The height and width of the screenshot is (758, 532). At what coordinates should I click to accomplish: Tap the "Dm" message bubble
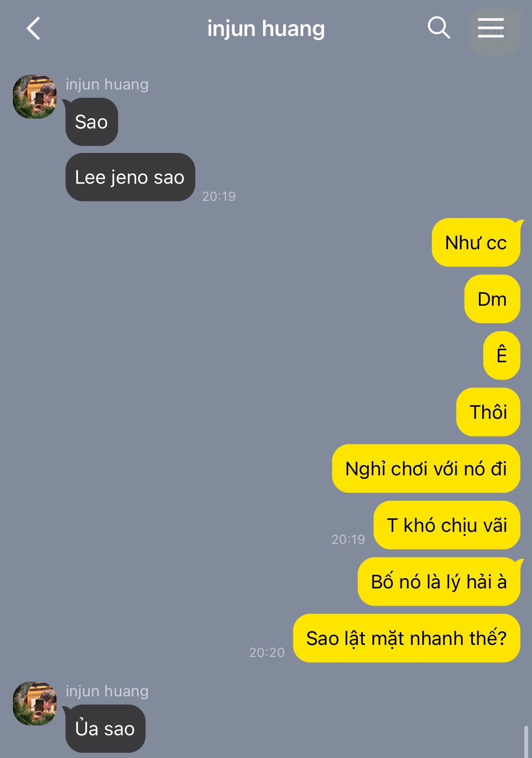[492, 299]
